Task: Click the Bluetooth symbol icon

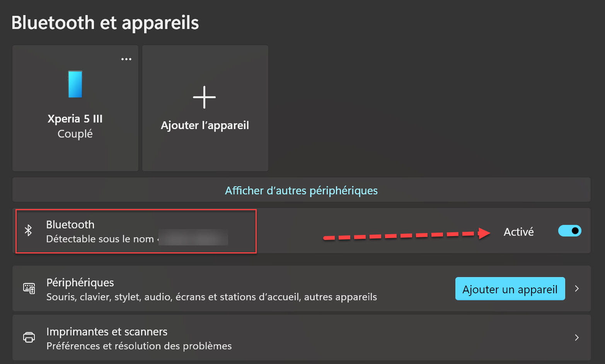Action: pos(28,231)
